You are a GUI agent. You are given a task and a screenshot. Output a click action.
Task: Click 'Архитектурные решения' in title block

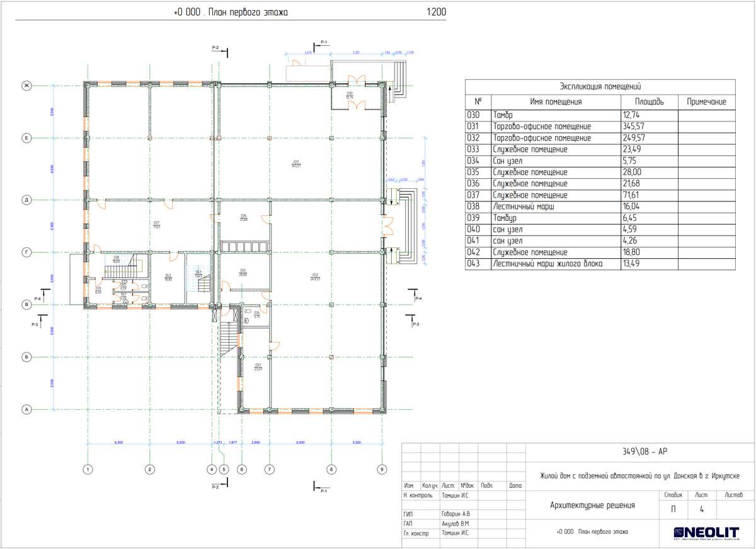[x=592, y=505]
